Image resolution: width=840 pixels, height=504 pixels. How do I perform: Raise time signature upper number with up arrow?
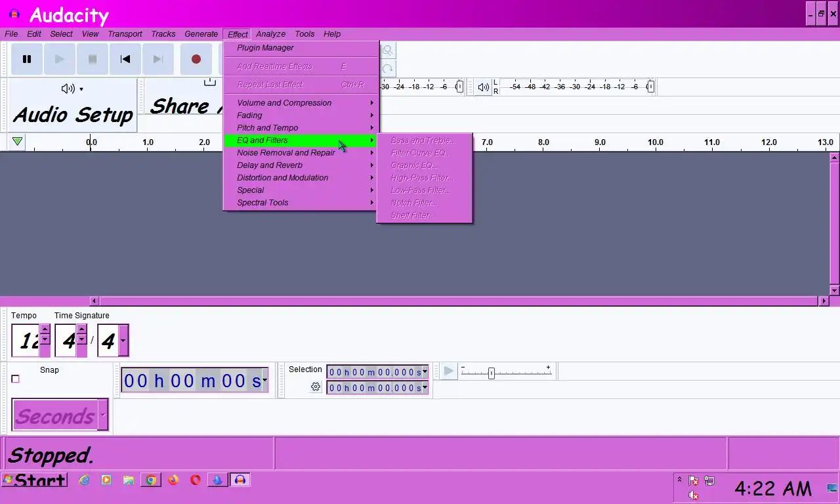tap(81, 329)
